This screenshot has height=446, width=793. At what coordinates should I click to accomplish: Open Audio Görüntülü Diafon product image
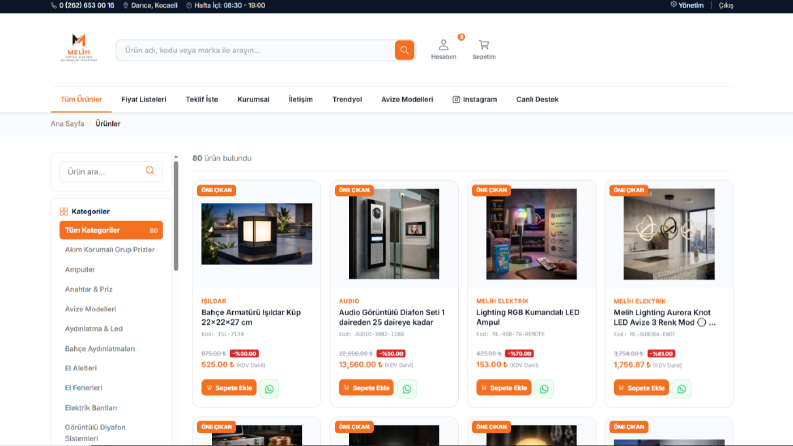pos(394,234)
